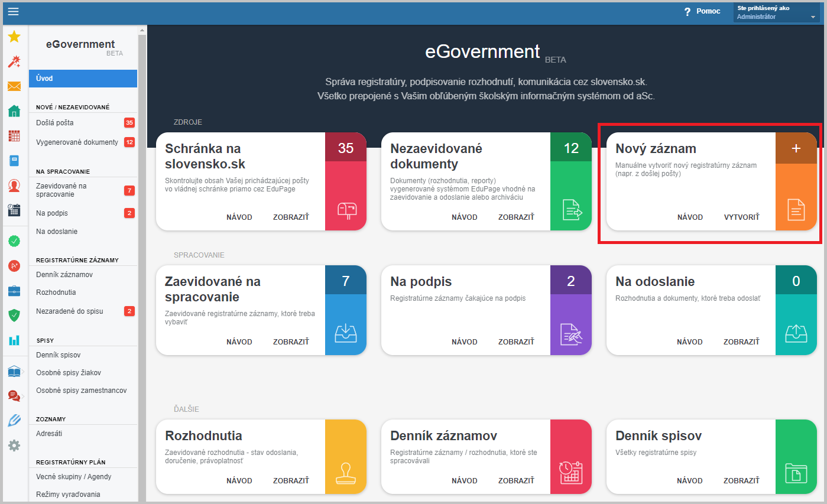Screen dimensions: 827x504
Task: Click the mailbox icon on Schránka card
Action: 346,210
